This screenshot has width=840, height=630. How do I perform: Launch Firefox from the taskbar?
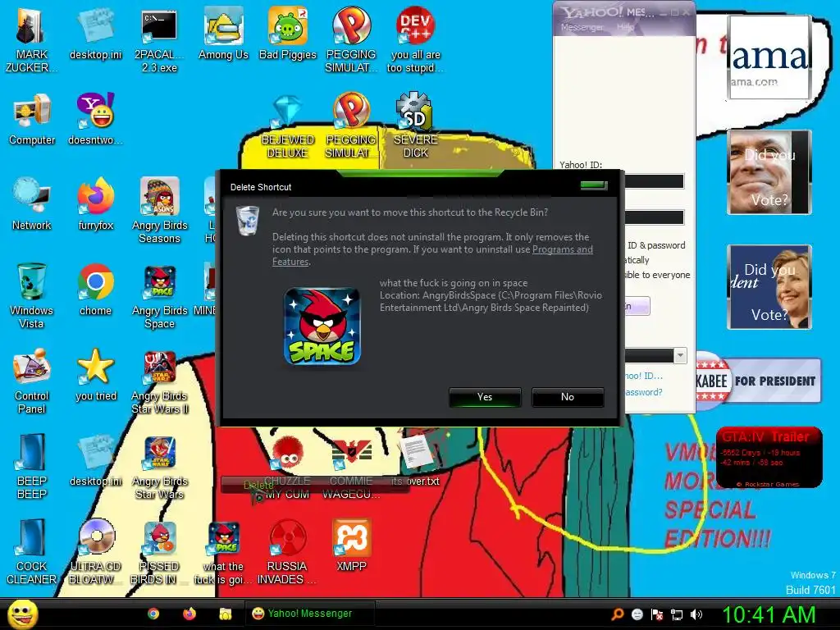(x=189, y=614)
